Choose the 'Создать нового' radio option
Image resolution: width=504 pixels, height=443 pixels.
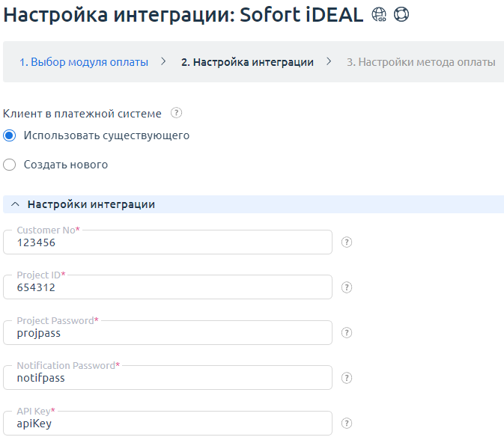click(10, 165)
